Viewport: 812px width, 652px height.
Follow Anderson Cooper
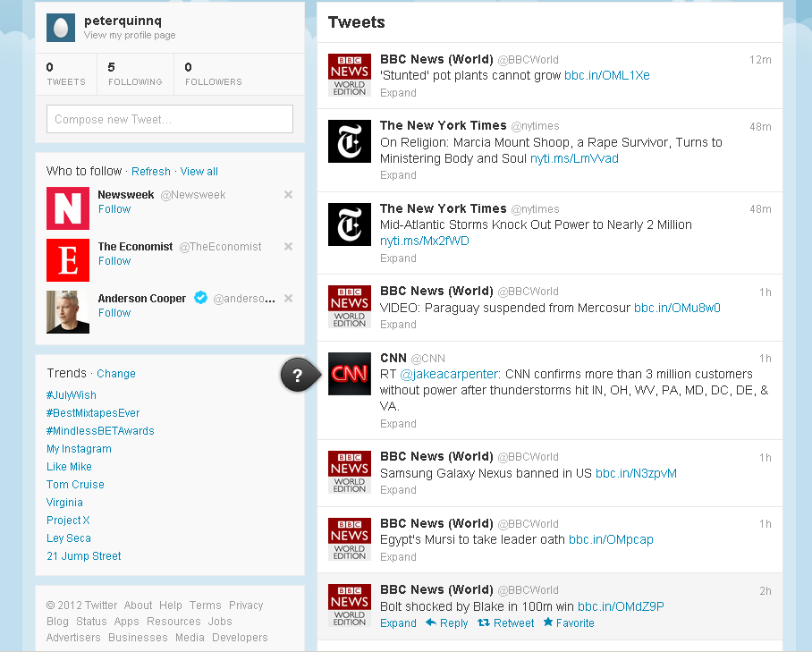(x=114, y=313)
